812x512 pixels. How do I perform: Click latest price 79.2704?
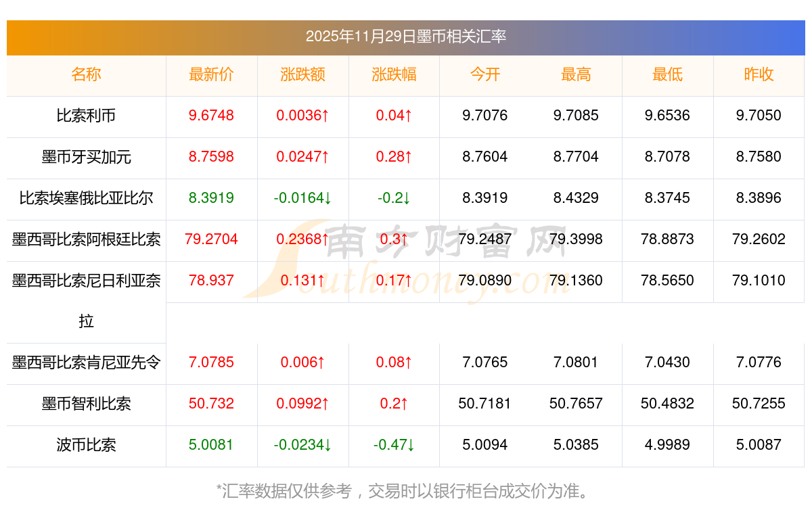[211, 239]
